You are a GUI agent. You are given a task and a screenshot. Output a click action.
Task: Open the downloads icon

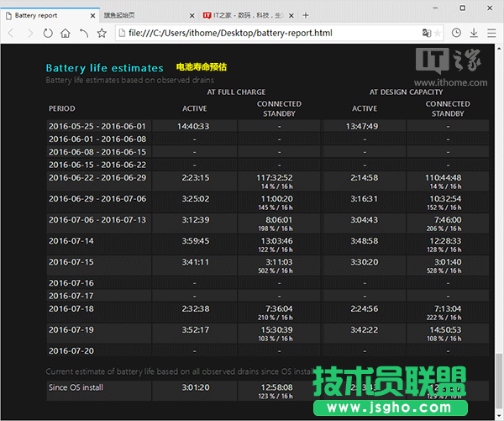point(474,33)
